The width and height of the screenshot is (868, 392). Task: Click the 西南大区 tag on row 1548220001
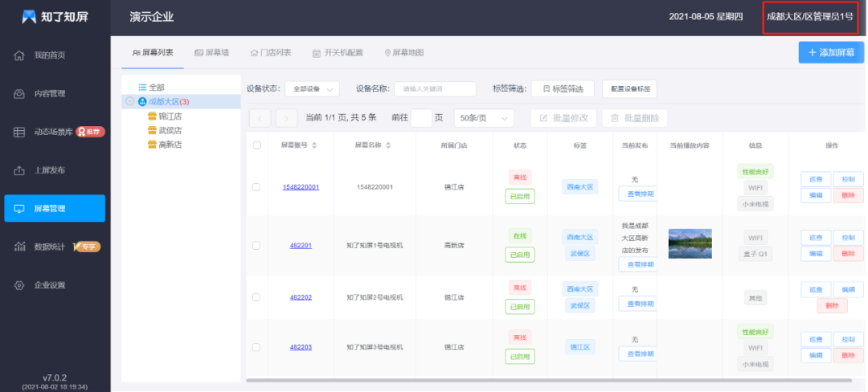click(x=579, y=187)
